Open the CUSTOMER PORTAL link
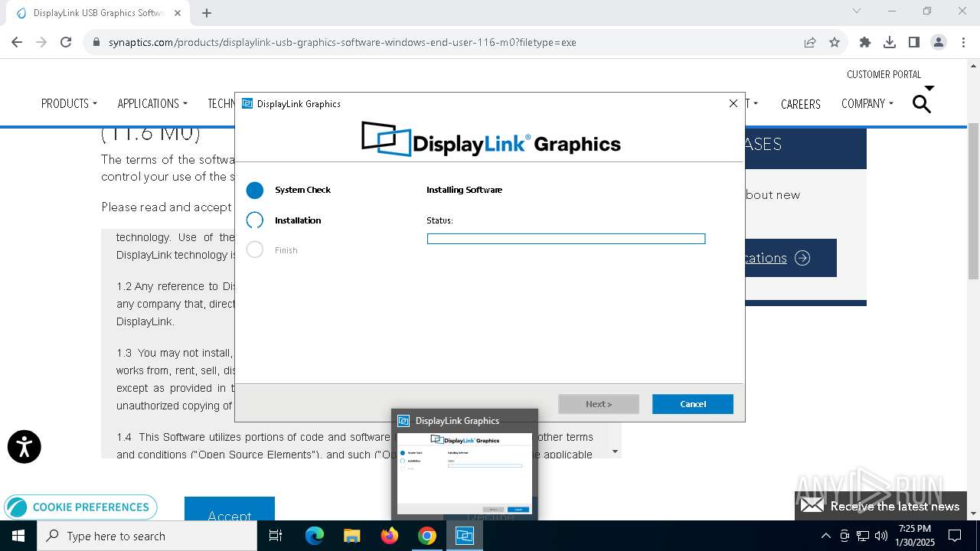 [x=884, y=74]
